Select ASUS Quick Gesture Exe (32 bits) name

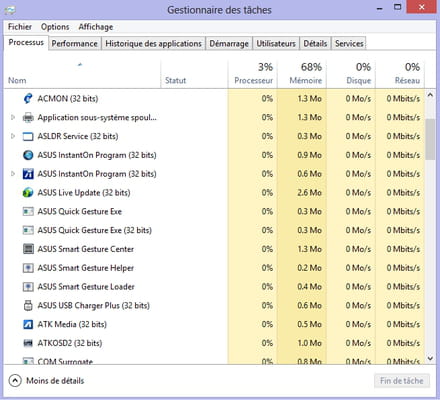[94, 230]
